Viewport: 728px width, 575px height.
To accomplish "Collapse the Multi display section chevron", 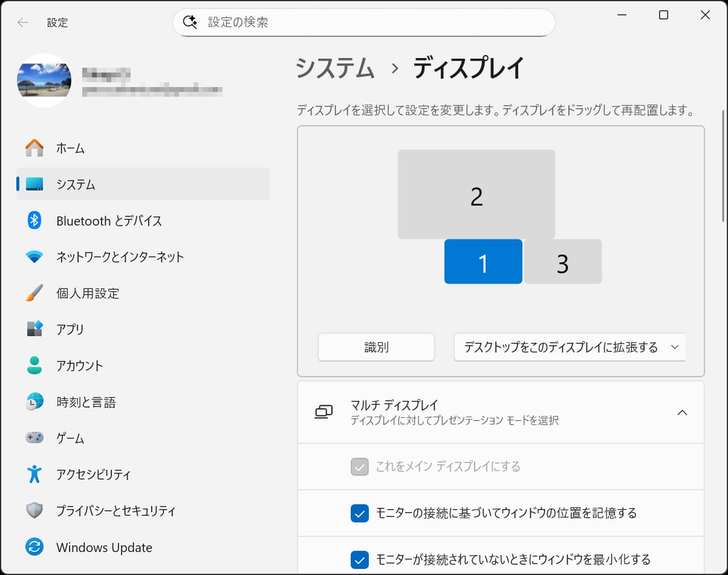I will pos(682,412).
